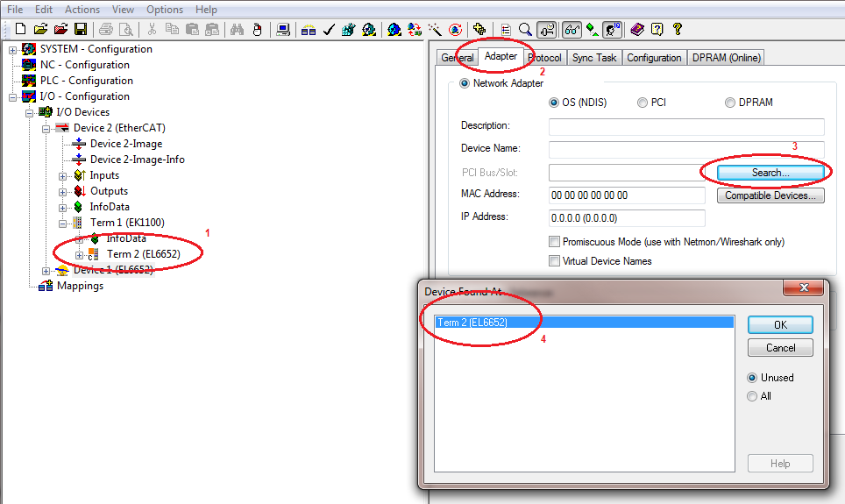Select the DPRAM radio option
Viewport: 845px width, 504px height.
729,103
